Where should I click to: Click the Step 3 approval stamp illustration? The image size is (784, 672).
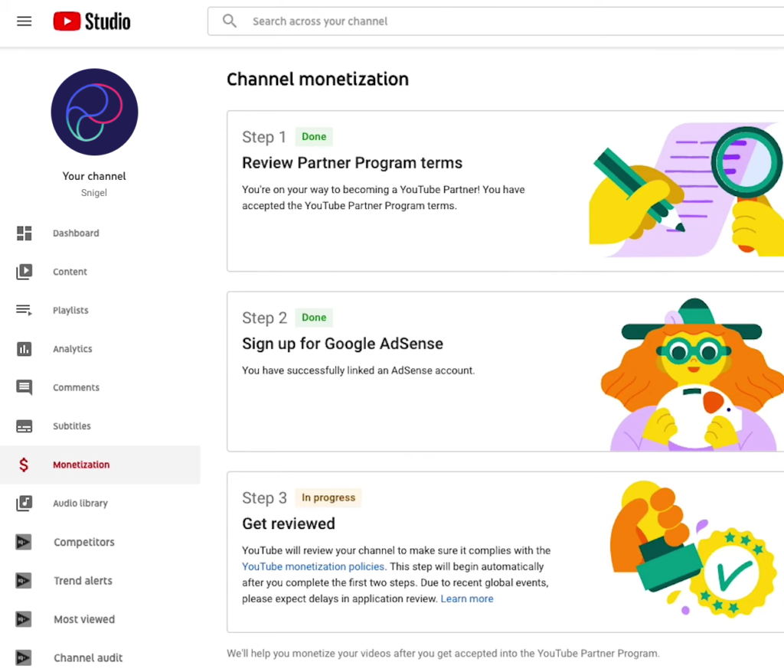tap(694, 549)
